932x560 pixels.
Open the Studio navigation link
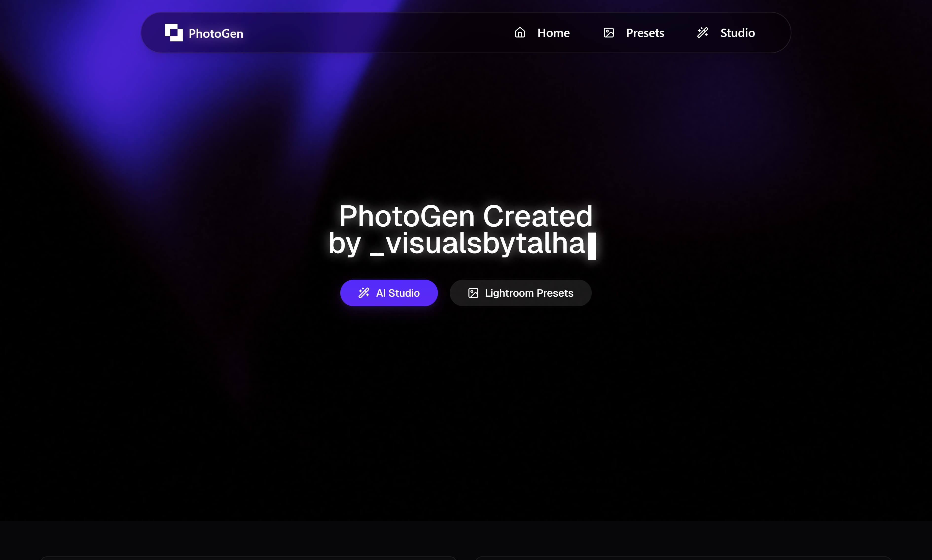point(737,33)
